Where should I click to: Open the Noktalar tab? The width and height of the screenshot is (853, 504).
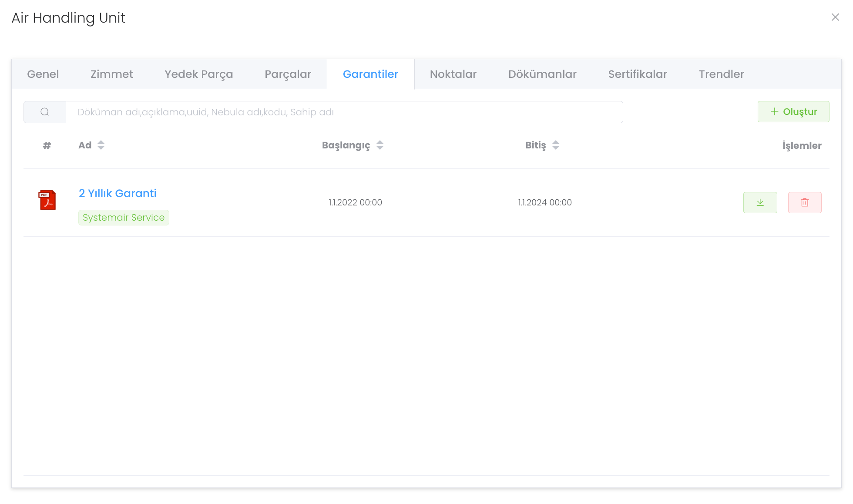coord(453,74)
